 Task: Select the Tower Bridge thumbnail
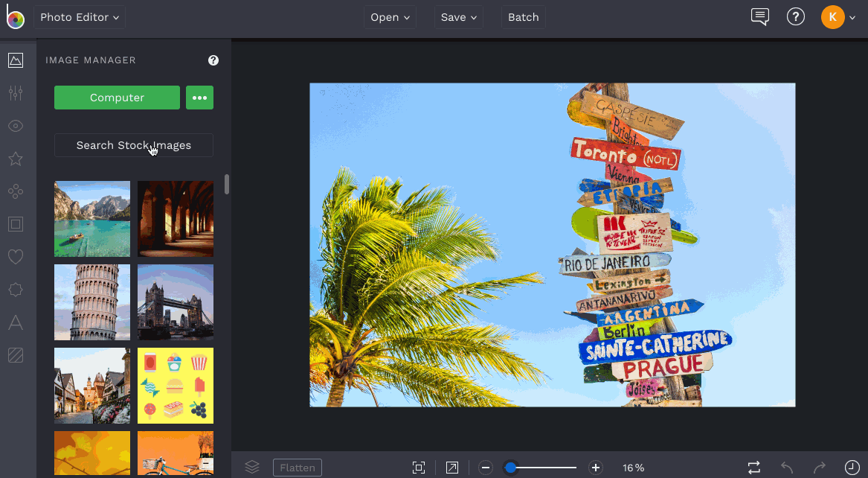(x=176, y=302)
